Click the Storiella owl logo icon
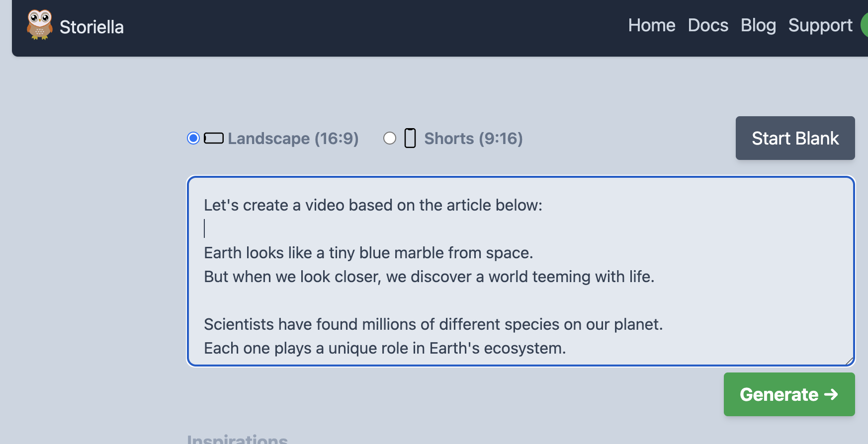The width and height of the screenshot is (868, 444). (x=39, y=25)
